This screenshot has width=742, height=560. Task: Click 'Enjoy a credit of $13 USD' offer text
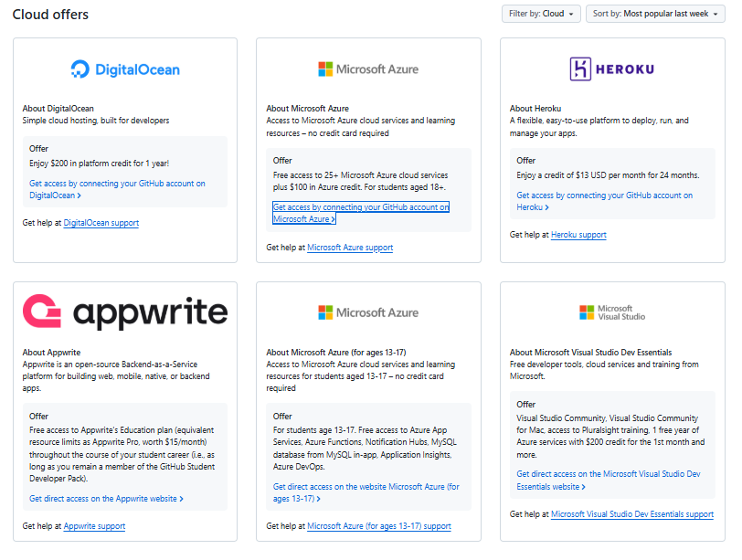tap(608, 175)
